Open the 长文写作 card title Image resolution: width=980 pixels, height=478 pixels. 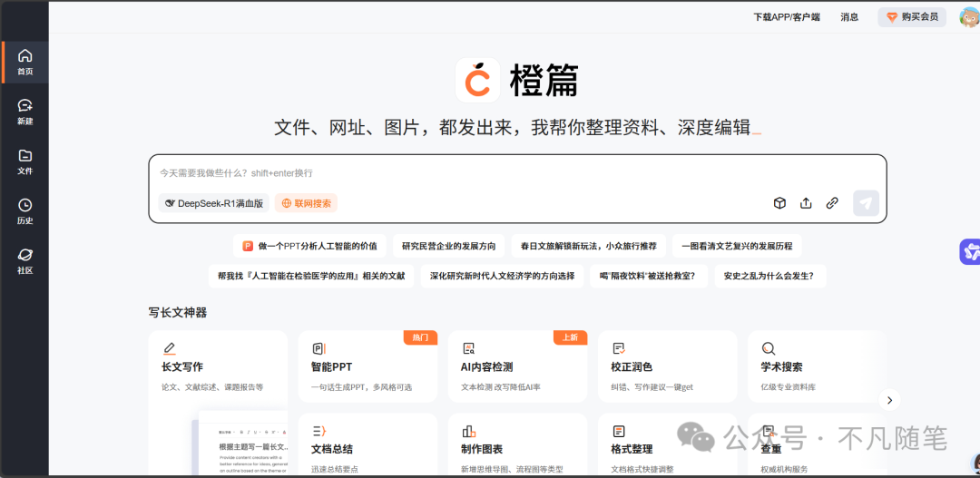click(181, 366)
